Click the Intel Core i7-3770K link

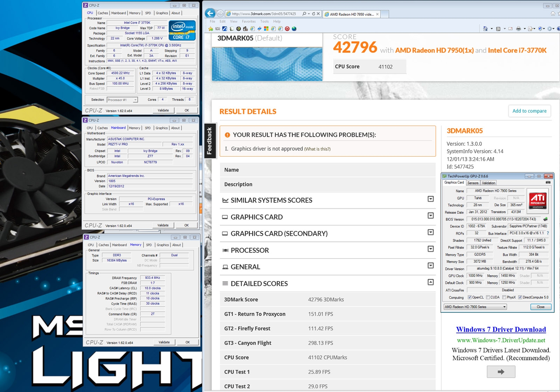(x=517, y=50)
